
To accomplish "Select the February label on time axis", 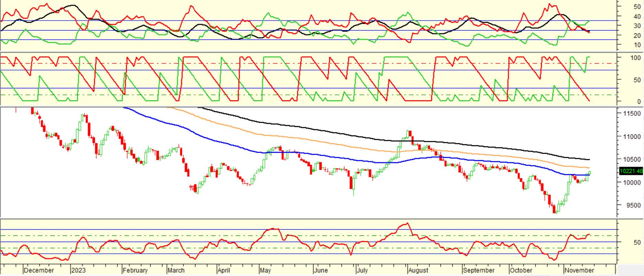I will pyautogui.click(x=135, y=270).
